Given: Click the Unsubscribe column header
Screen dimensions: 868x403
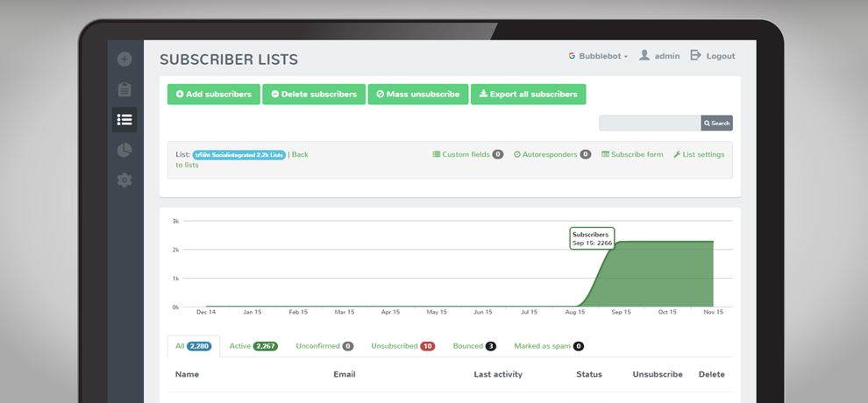Looking at the screenshot, I should click(x=658, y=374).
